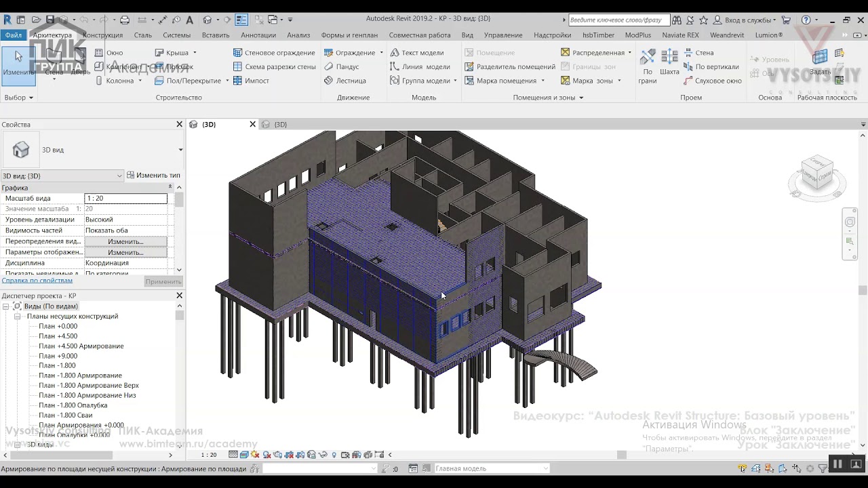
Task: Open the Файл menu tab
Action: (x=13, y=35)
